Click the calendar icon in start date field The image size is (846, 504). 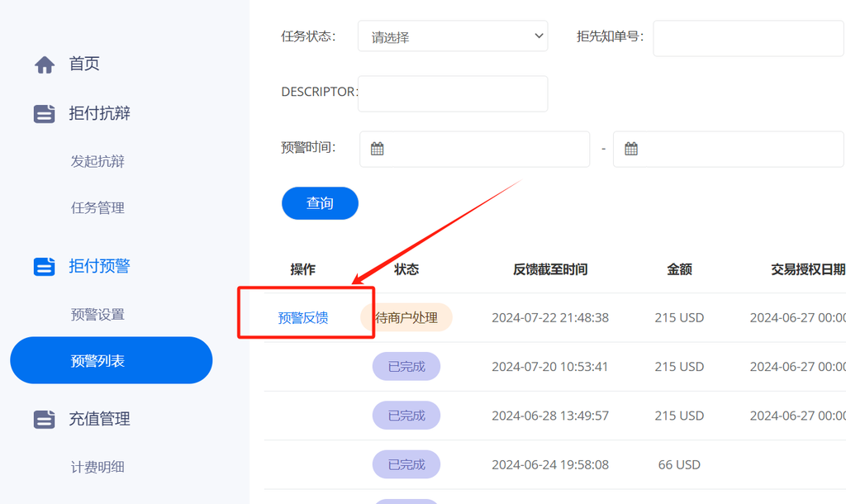click(377, 149)
